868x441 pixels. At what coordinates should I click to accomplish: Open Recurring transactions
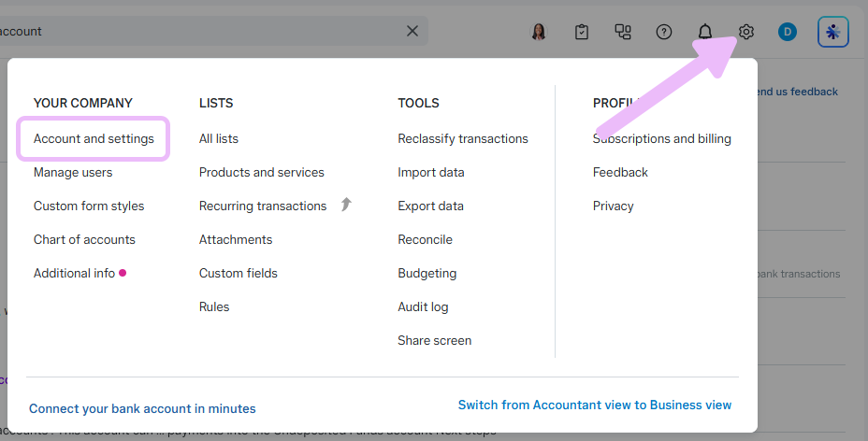263,206
